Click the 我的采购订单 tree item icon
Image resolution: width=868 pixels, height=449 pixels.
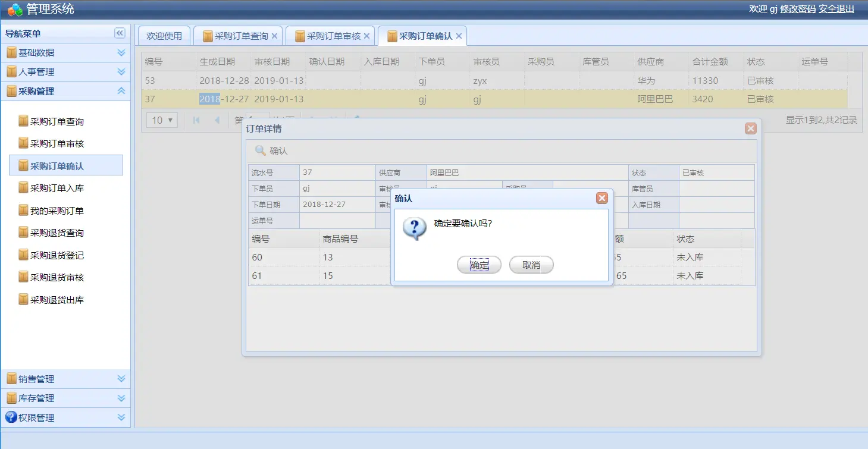click(23, 210)
